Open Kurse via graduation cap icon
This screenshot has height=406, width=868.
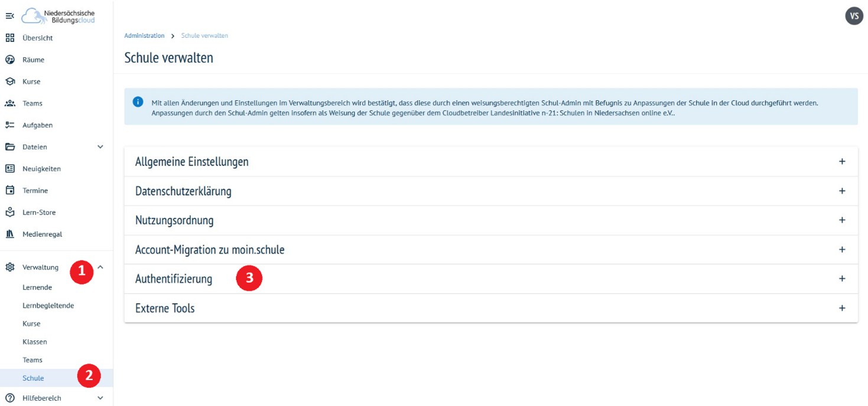pos(10,82)
